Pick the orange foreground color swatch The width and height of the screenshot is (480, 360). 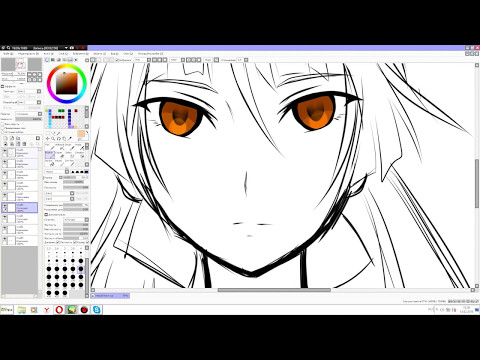coord(81,133)
